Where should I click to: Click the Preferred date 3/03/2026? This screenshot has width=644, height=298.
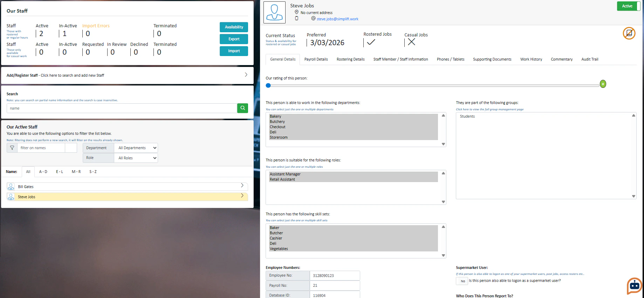pos(327,43)
